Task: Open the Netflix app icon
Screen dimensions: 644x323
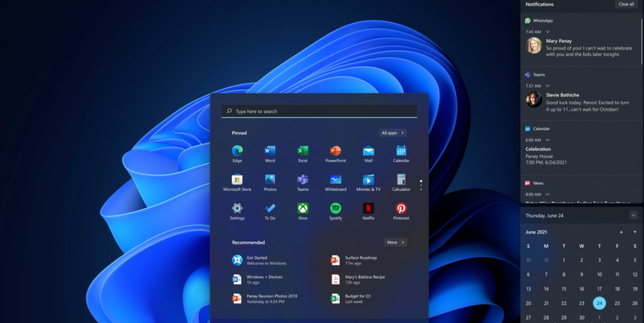Action: pyautogui.click(x=368, y=209)
